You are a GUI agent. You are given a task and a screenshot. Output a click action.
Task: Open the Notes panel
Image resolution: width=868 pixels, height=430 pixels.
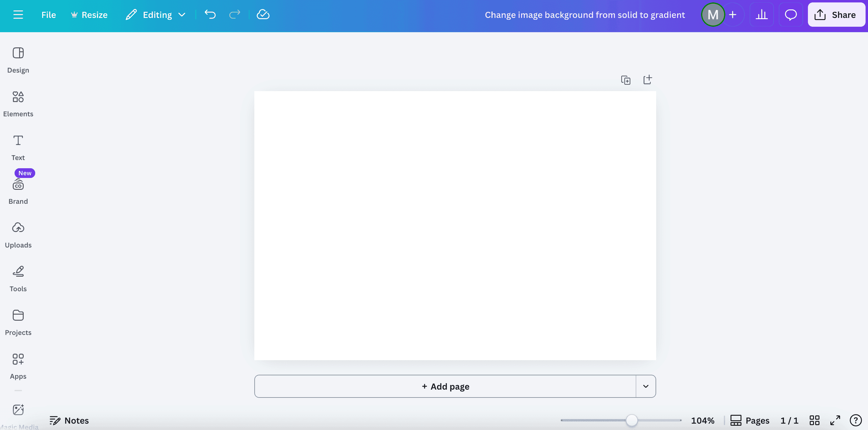click(x=69, y=420)
